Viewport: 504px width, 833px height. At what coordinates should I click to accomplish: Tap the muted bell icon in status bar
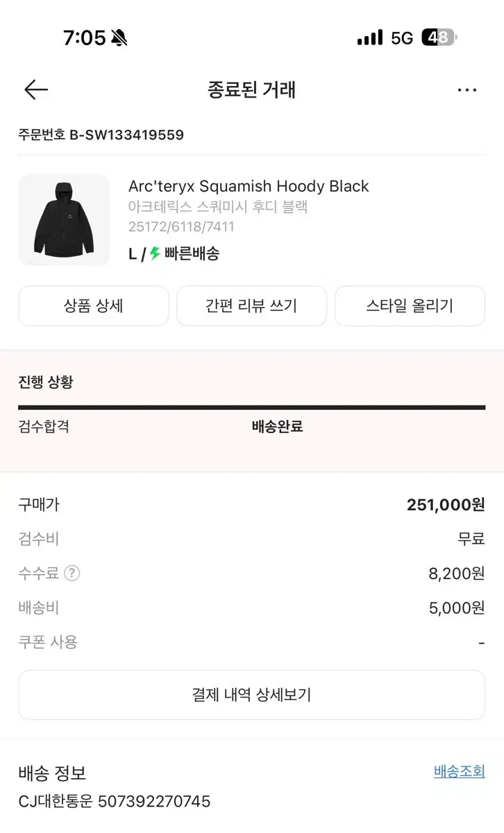click(x=119, y=38)
